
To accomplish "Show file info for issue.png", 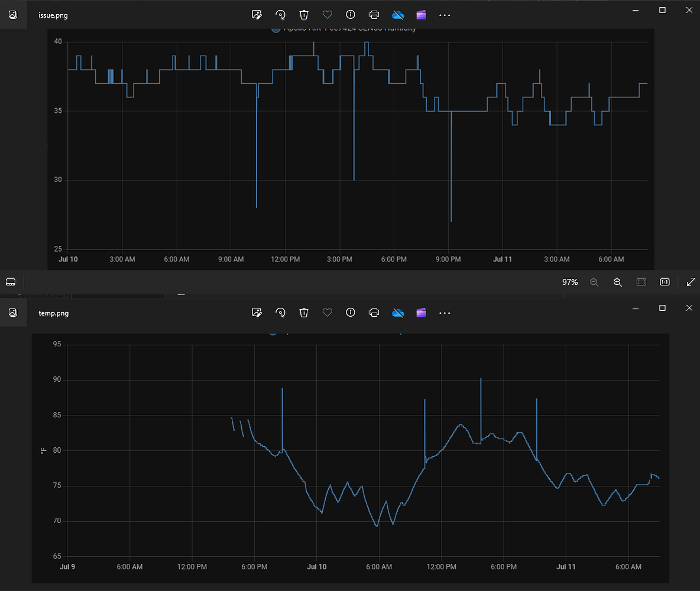I will pos(351,15).
